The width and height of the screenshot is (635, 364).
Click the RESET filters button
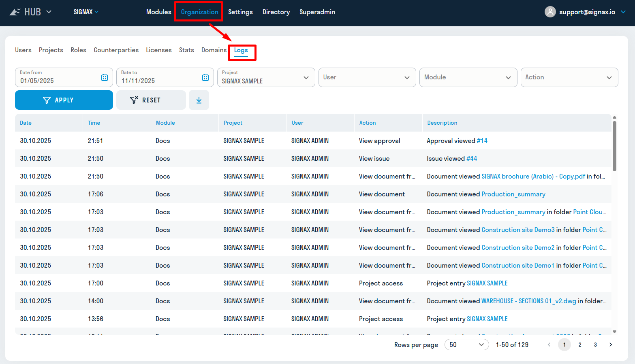[151, 100]
